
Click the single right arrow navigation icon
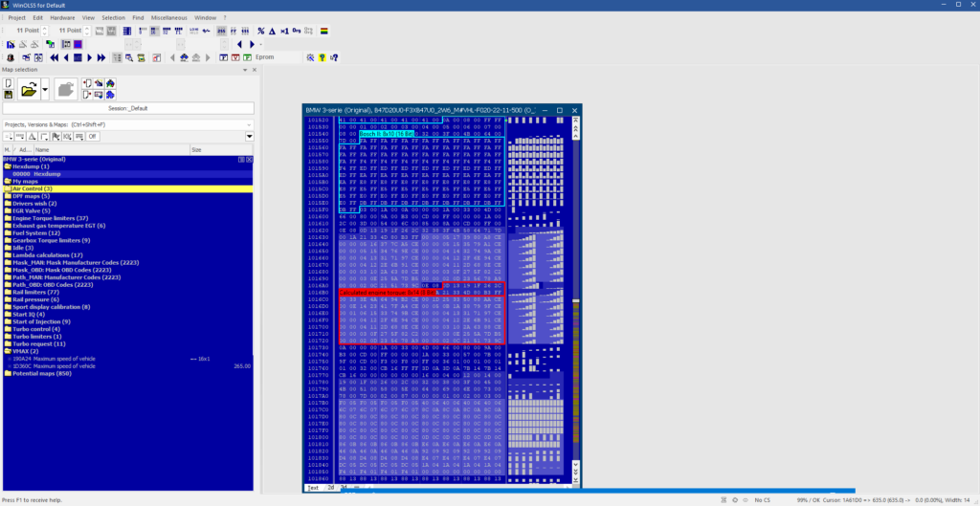click(x=89, y=57)
